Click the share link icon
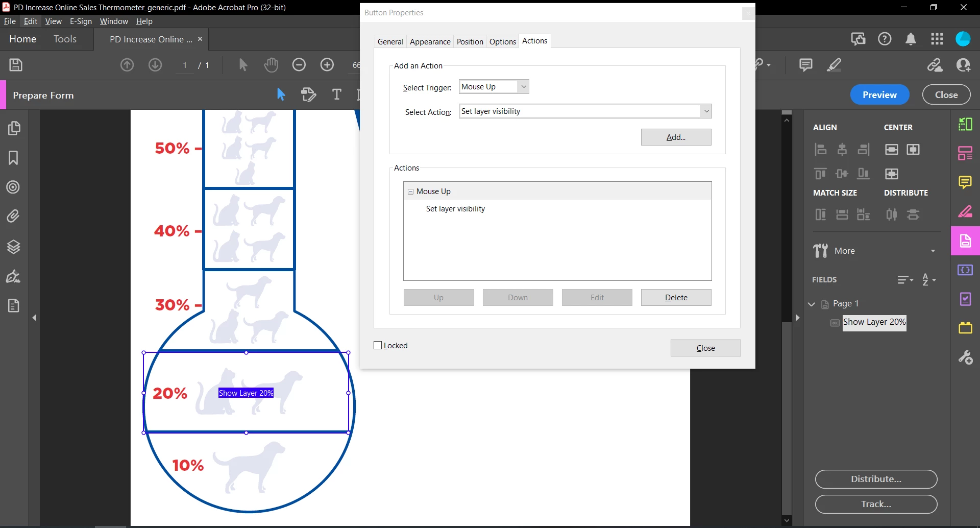 pos(935,65)
